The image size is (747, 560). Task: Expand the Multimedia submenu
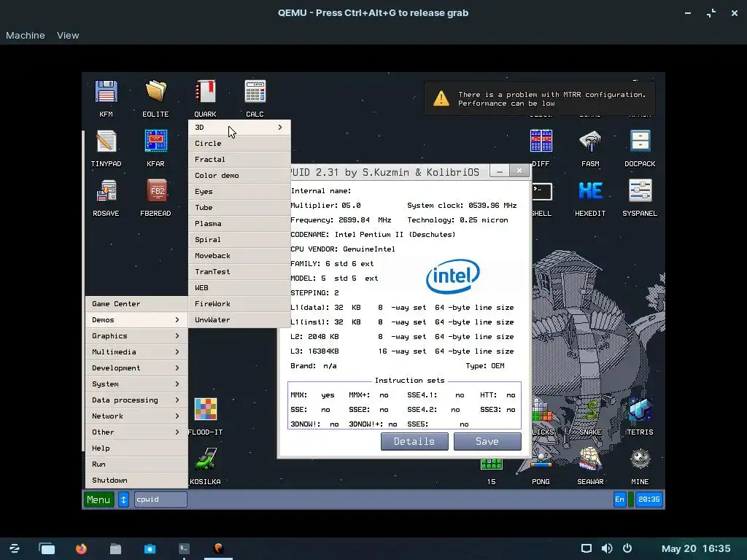136,352
